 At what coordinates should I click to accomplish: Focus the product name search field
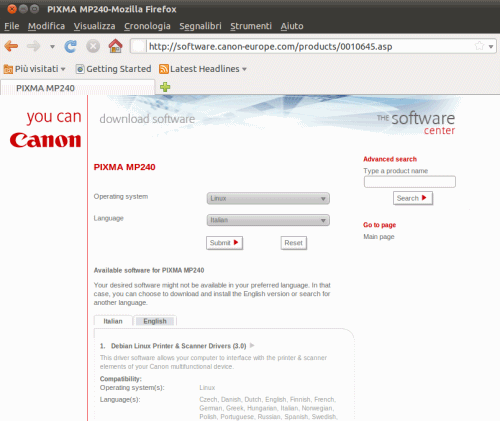click(x=410, y=182)
